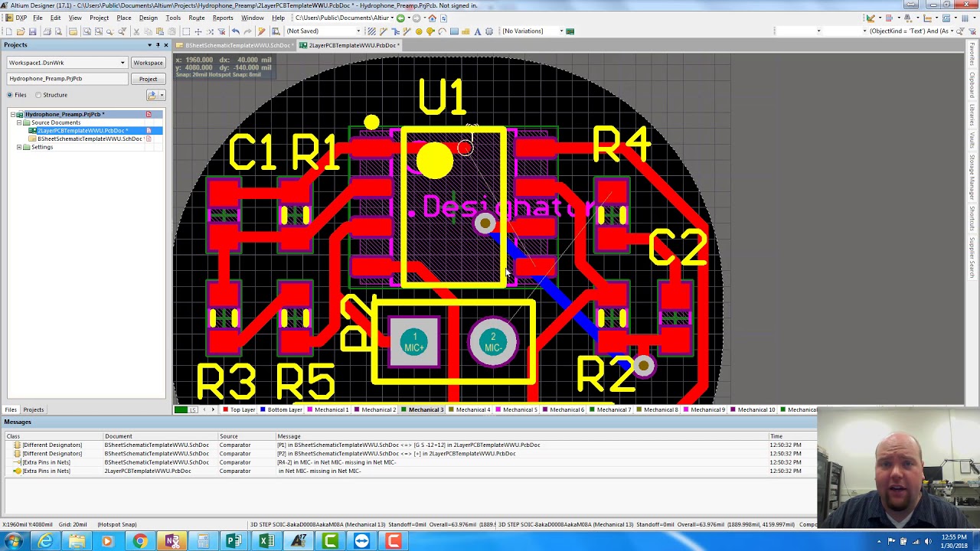
Task: Select the Place Arc tool icon
Action: [x=442, y=31]
